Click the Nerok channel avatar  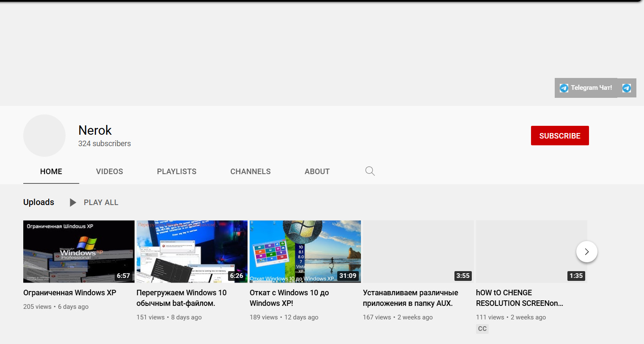pos(44,136)
